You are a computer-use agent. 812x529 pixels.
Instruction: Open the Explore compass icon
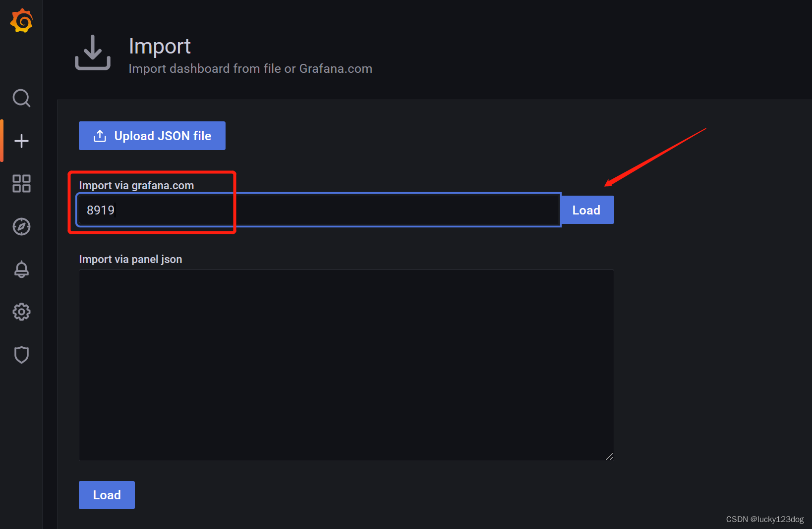pos(21,226)
